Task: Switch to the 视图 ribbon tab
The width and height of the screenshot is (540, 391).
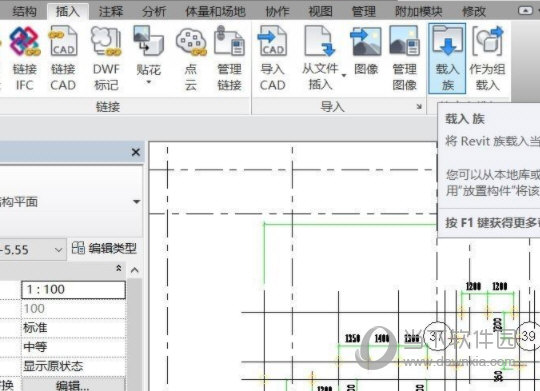Action: [320, 11]
